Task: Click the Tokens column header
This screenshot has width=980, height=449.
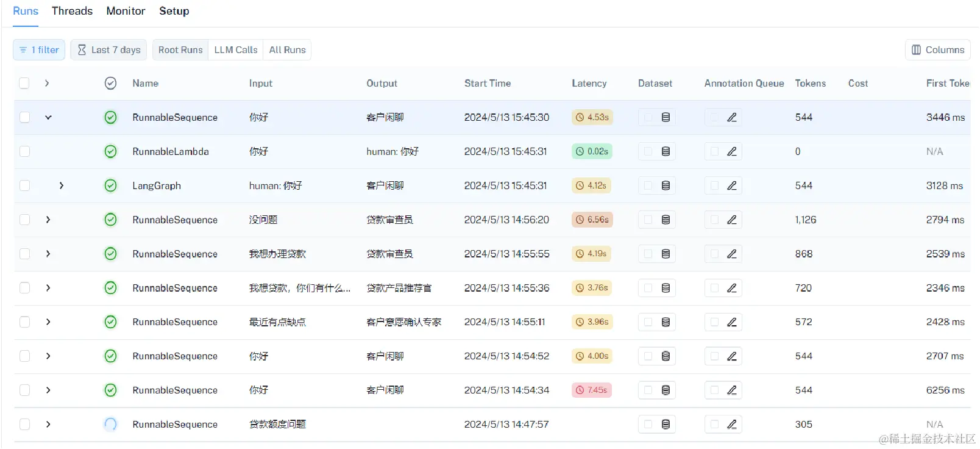Action: [x=811, y=84]
